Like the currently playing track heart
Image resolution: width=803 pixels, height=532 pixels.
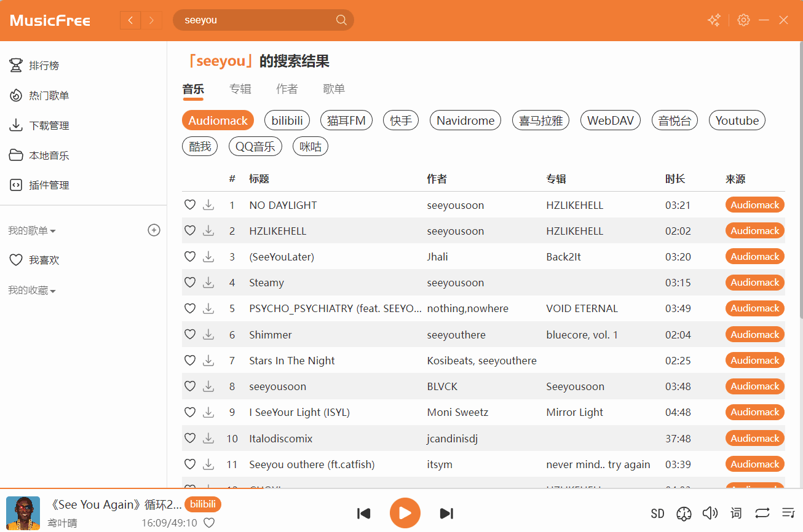209,523
